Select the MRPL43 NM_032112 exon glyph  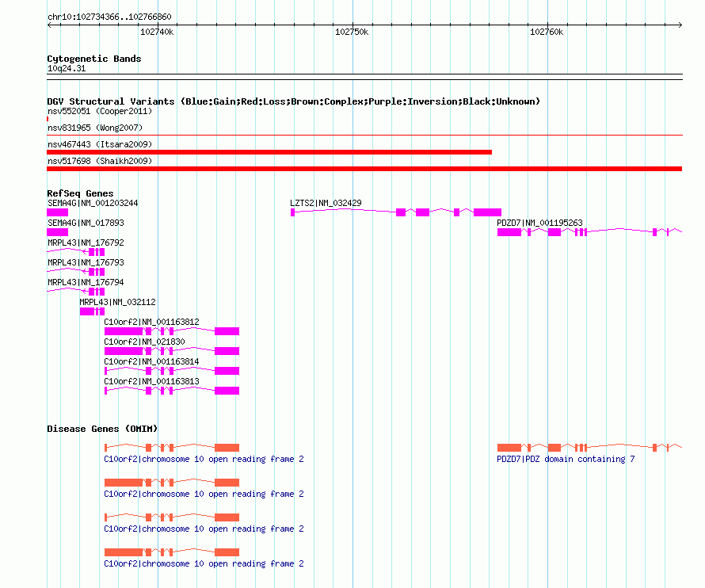(x=92, y=311)
